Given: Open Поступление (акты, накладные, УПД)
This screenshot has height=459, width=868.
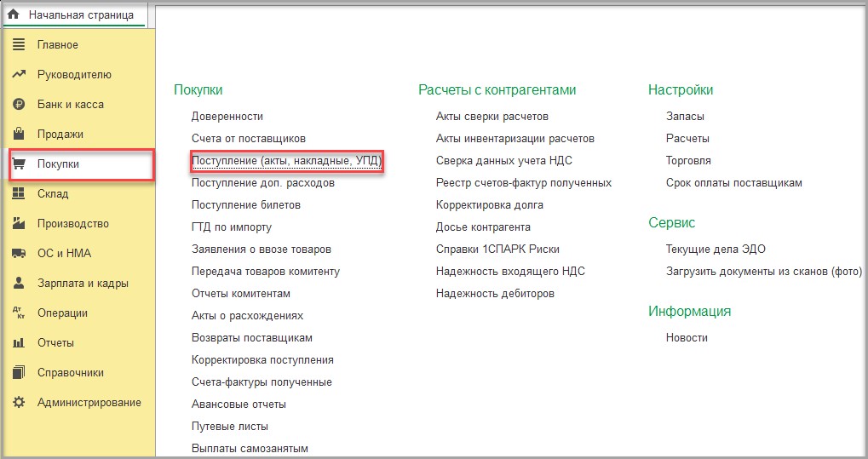Looking at the screenshot, I should tap(287, 161).
